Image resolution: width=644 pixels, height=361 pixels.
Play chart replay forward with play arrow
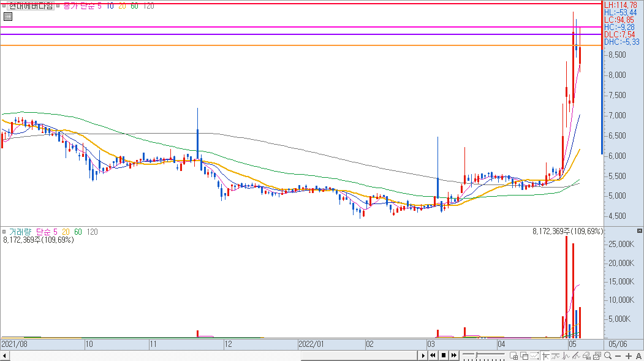click(x=423, y=355)
